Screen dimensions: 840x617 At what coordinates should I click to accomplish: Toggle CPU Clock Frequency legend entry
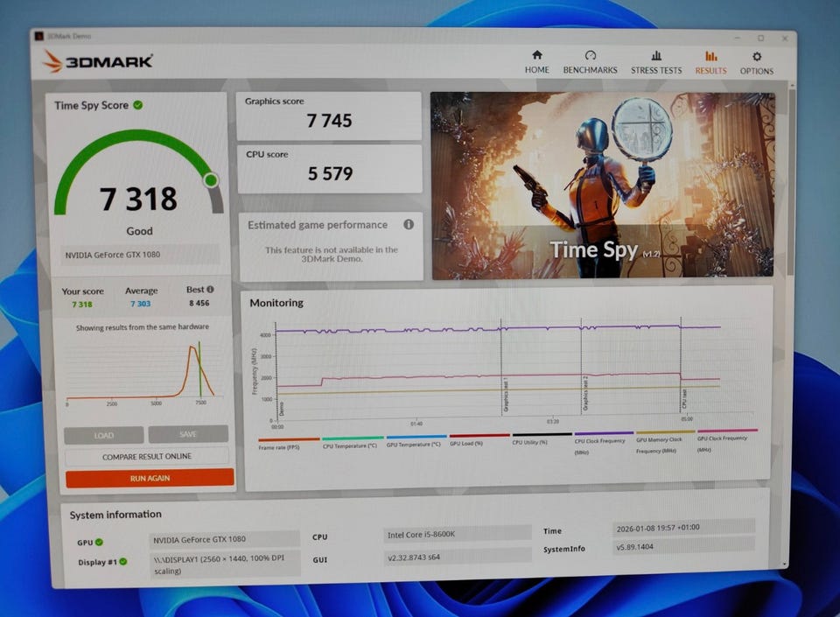tap(603, 443)
